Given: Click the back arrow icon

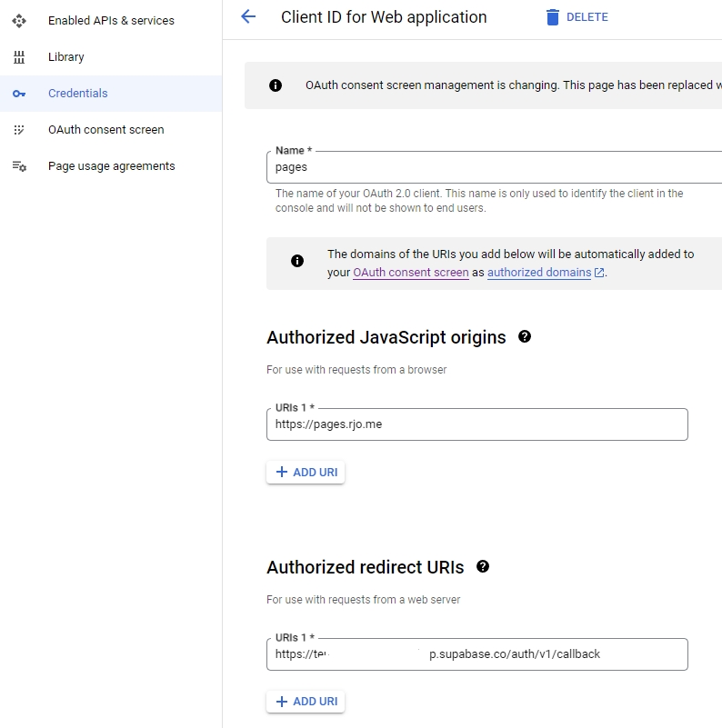Looking at the screenshot, I should 247,16.
